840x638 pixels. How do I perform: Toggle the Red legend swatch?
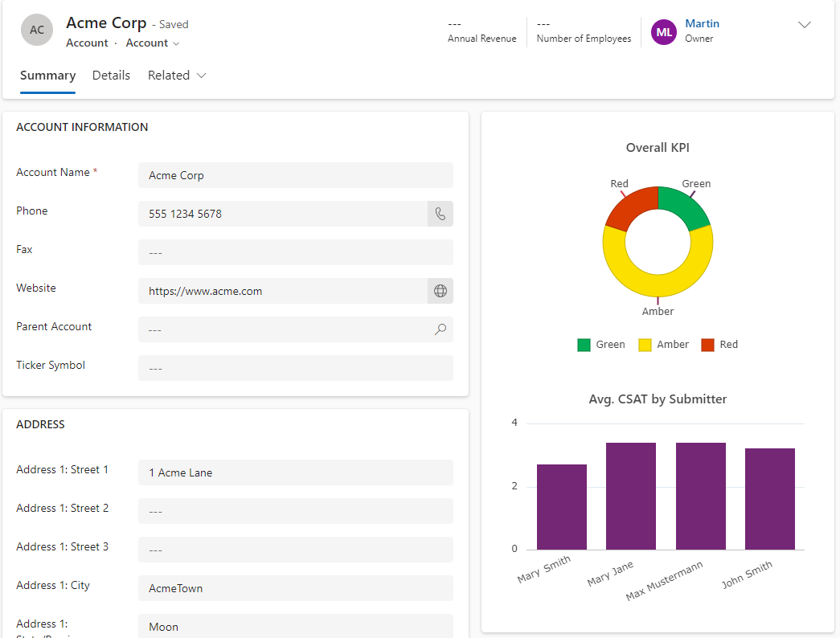coord(707,345)
